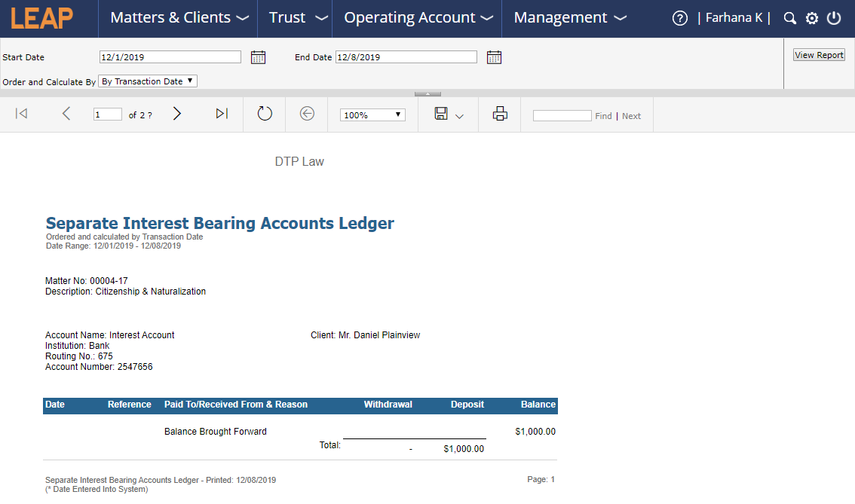Click the Find link next to search box
Screen dimensions: 855x504
603,115
